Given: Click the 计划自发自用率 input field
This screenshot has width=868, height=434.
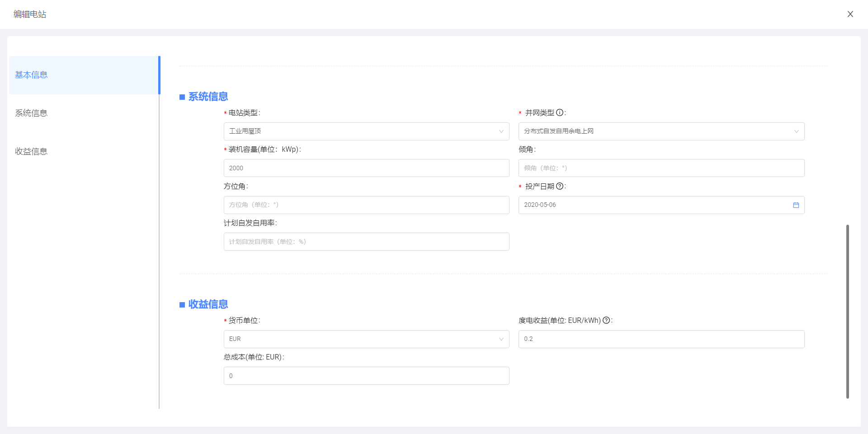Looking at the screenshot, I should [366, 242].
